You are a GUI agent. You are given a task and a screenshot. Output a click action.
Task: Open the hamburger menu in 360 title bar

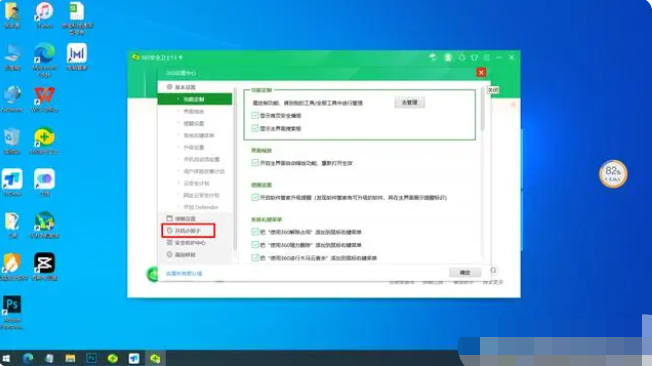(487, 57)
